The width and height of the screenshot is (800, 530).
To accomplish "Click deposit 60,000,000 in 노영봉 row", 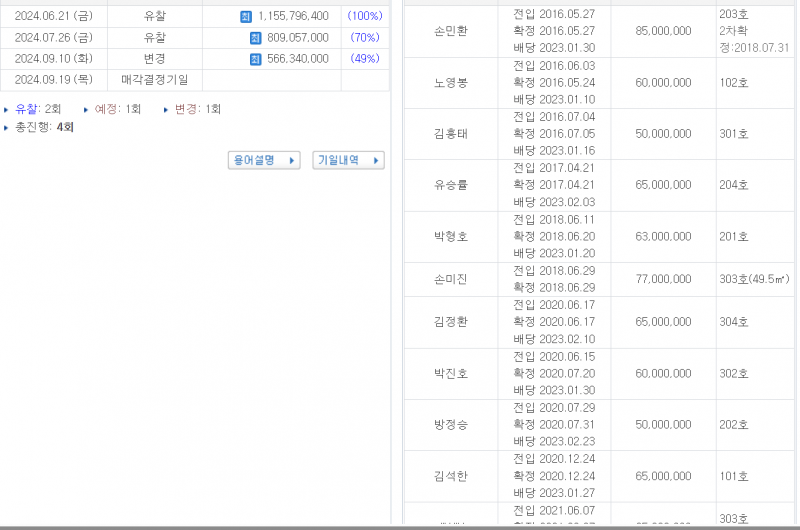I will pos(663,83).
